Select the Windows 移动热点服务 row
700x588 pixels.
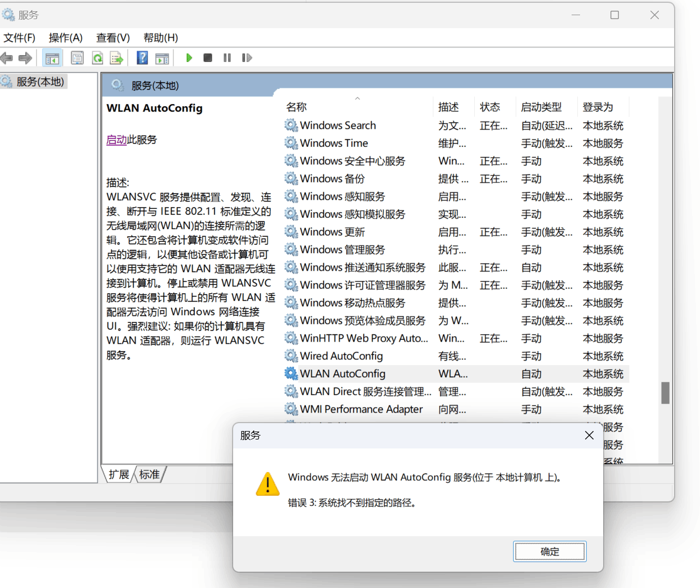pyautogui.click(x=456, y=303)
